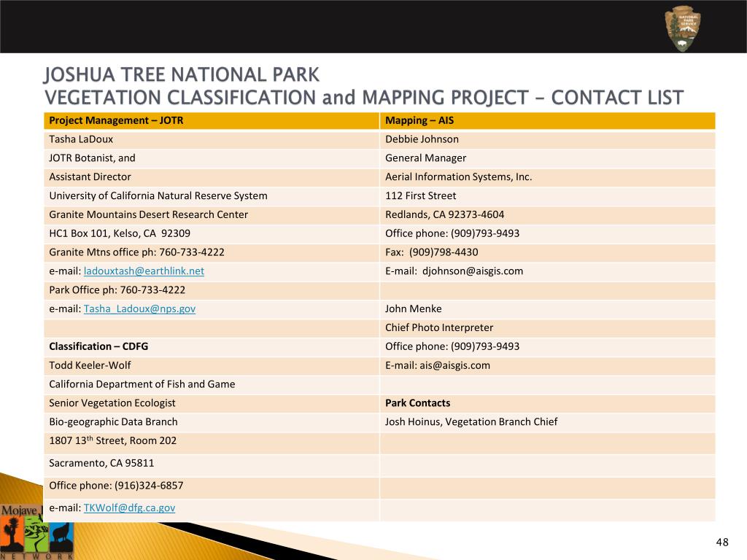Open the Tasha_Ladoux@nps.gov email link
This screenshot has width=747, height=560.
139,308
